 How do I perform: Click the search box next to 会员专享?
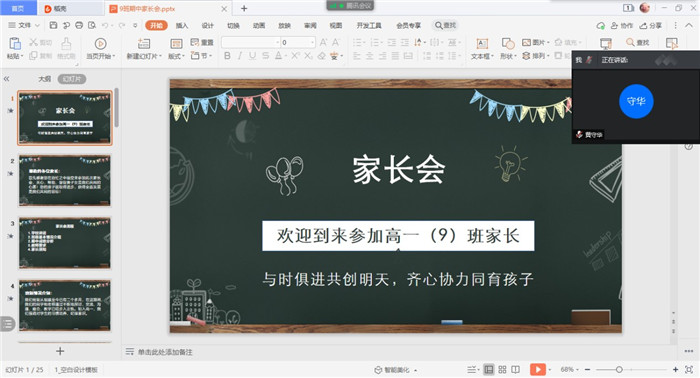(x=446, y=25)
